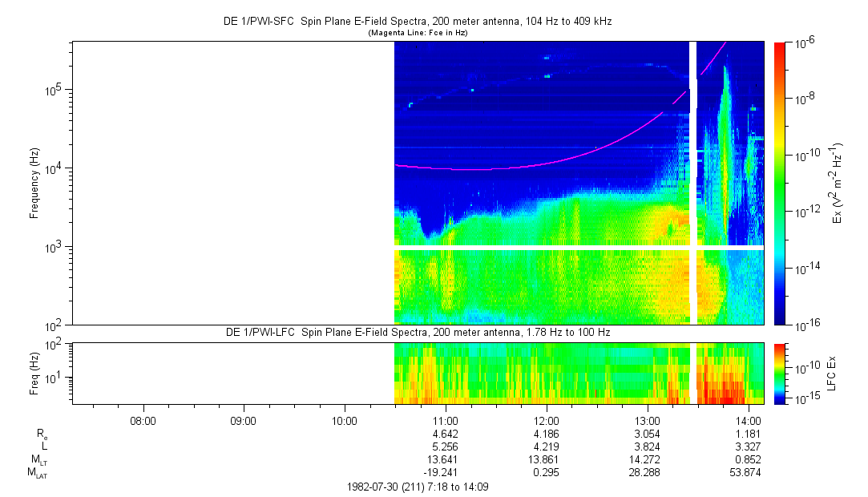Screen dimensions: 868x497
Task: Click the R_e value 4.642
Action: (445, 434)
